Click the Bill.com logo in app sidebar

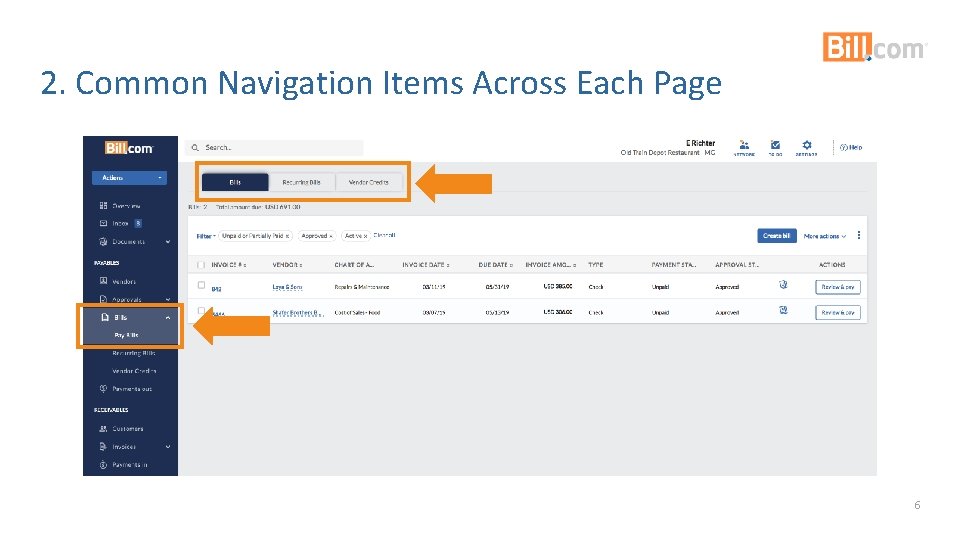[x=129, y=148]
